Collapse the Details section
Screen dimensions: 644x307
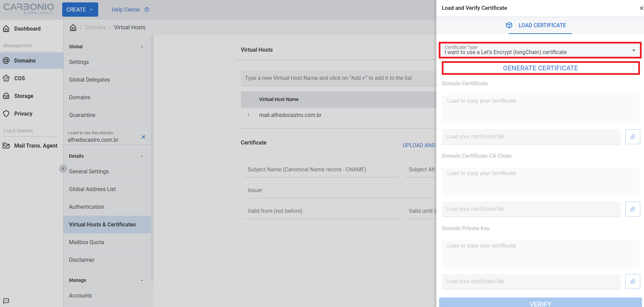142,156
